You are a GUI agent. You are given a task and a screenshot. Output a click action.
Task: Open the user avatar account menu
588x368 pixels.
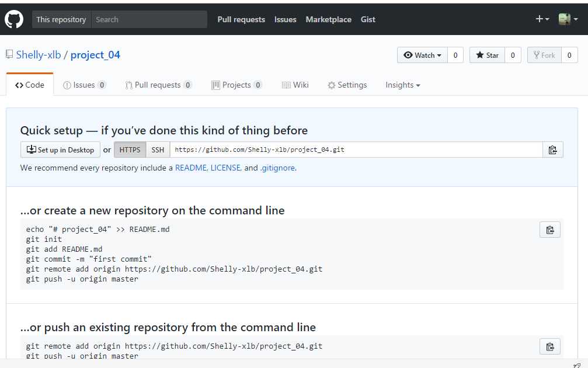[568, 19]
